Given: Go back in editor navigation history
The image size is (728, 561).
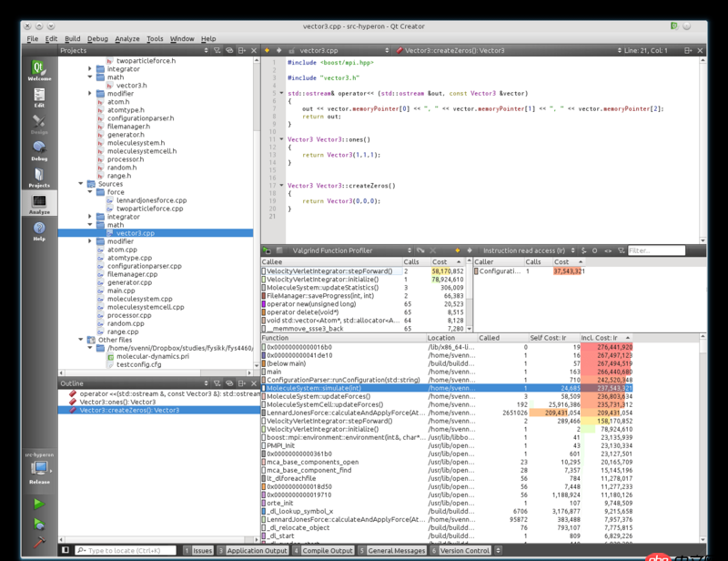Looking at the screenshot, I should coord(267,50).
